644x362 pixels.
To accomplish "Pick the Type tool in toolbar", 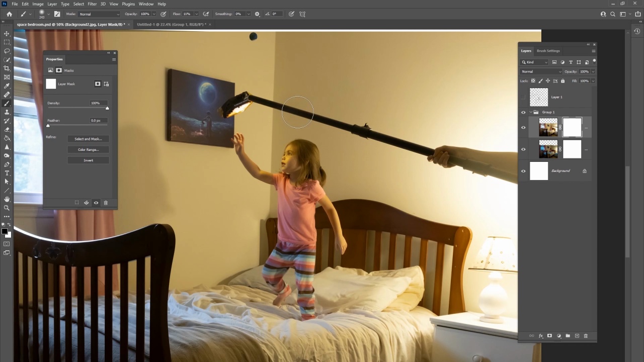I will click(x=7, y=173).
